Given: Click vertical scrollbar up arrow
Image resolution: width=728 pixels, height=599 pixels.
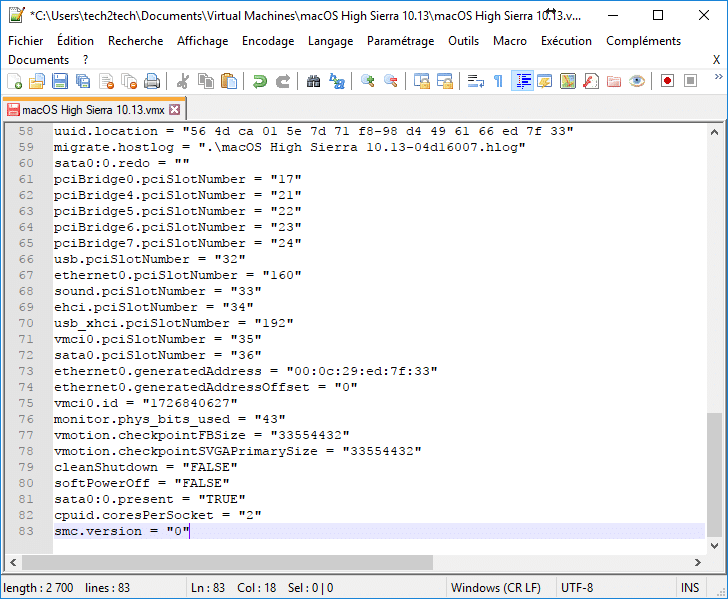Looking at the screenshot, I should 715,132.
